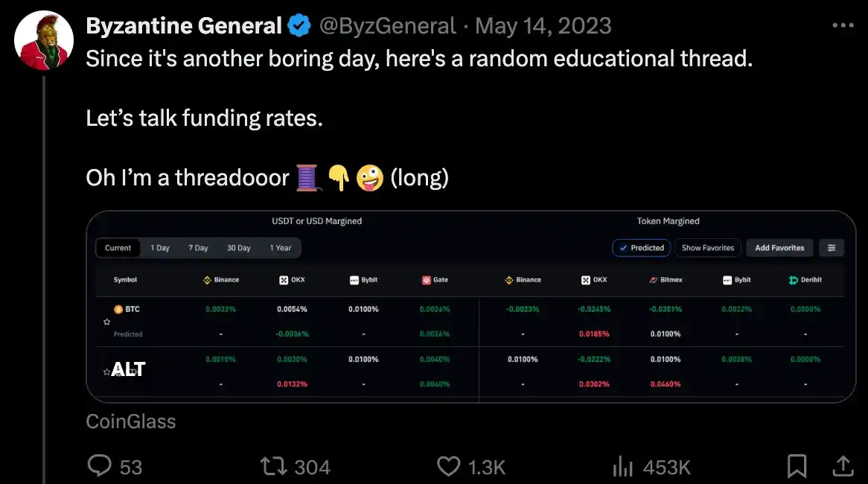Select the 1 Year tab

click(x=281, y=248)
